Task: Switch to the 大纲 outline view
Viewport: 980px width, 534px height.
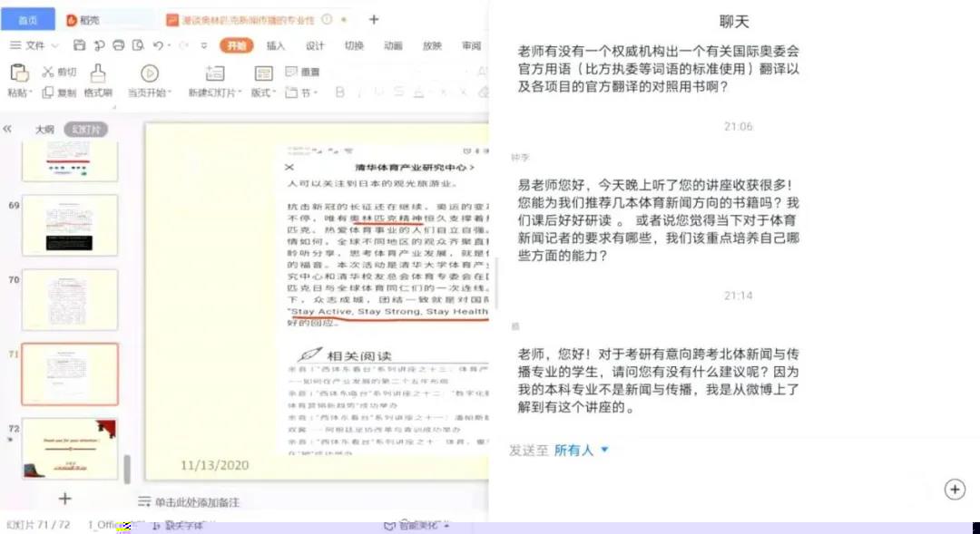Action: tap(44, 130)
